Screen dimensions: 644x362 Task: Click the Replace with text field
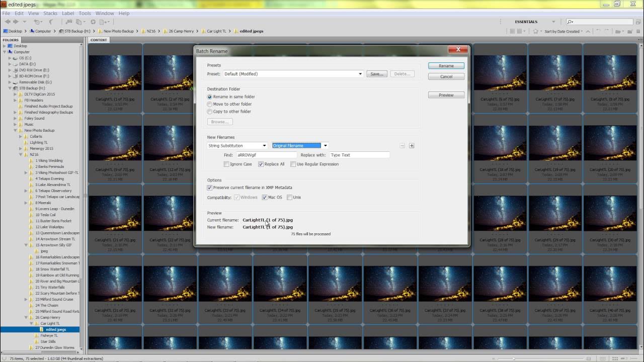click(359, 155)
